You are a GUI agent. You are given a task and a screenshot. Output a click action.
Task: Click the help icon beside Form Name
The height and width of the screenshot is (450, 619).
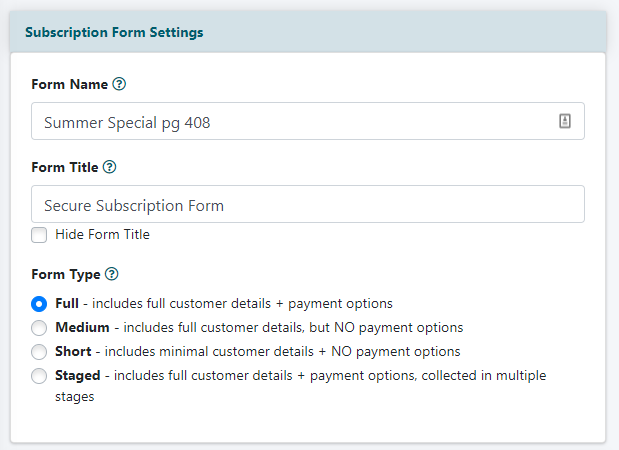click(x=120, y=85)
